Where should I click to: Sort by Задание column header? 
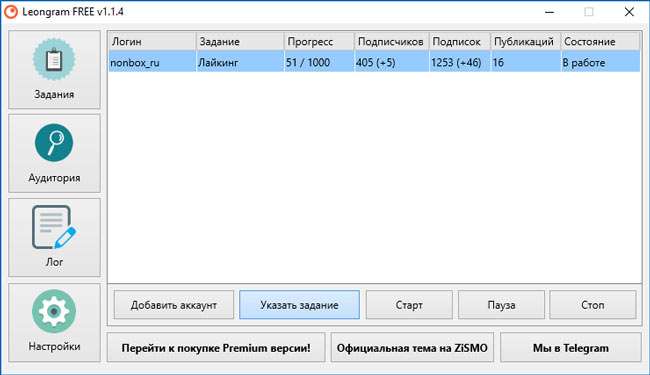click(x=240, y=41)
